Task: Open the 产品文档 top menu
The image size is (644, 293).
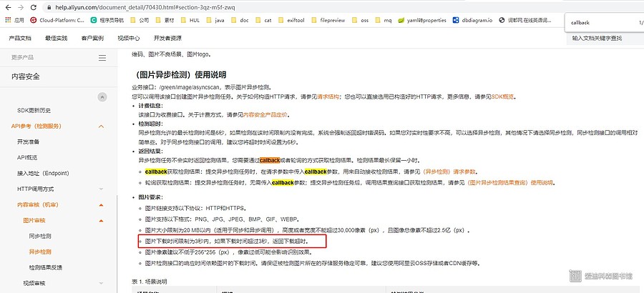Action: [x=20, y=38]
